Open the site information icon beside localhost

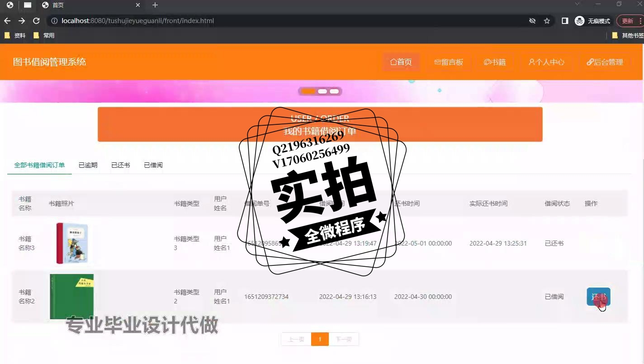tap(54, 21)
